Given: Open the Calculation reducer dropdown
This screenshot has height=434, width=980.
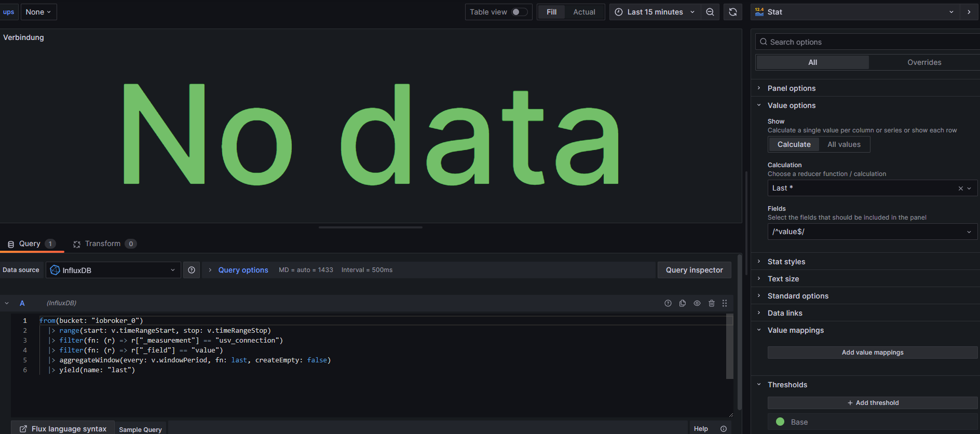Looking at the screenshot, I should pos(872,188).
